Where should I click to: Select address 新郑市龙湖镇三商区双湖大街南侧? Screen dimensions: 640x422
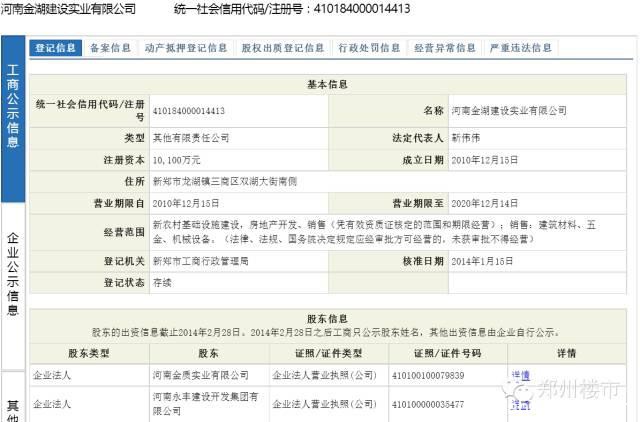point(224,182)
